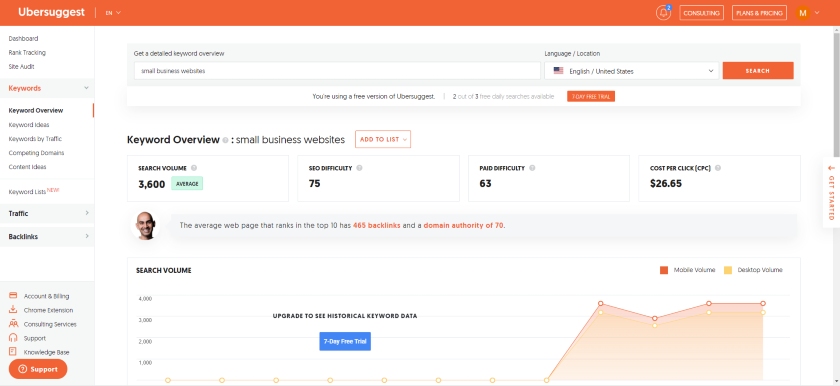Expand the Language / Location combo box
Screen dimensions: 840x386
(632, 71)
